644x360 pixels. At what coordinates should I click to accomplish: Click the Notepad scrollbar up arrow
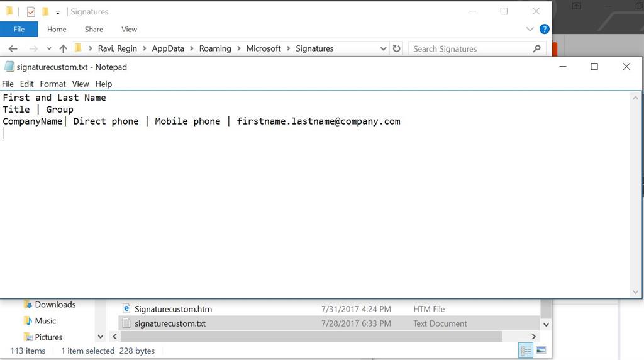pyautogui.click(x=635, y=98)
